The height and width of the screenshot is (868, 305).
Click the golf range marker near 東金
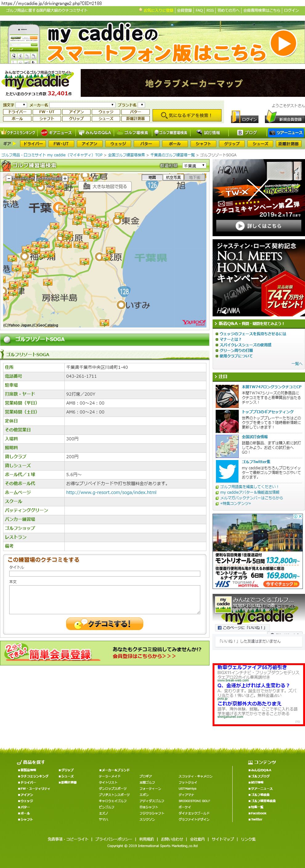click(119, 215)
